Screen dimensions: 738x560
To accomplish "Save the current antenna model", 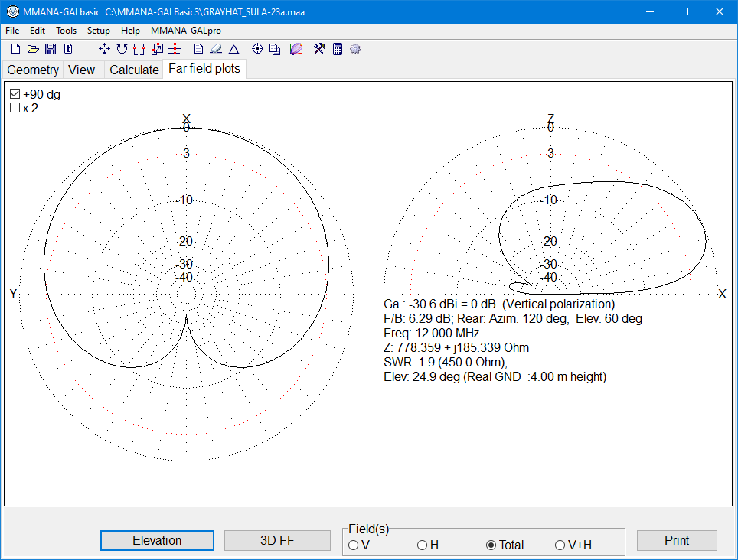I will (x=51, y=48).
